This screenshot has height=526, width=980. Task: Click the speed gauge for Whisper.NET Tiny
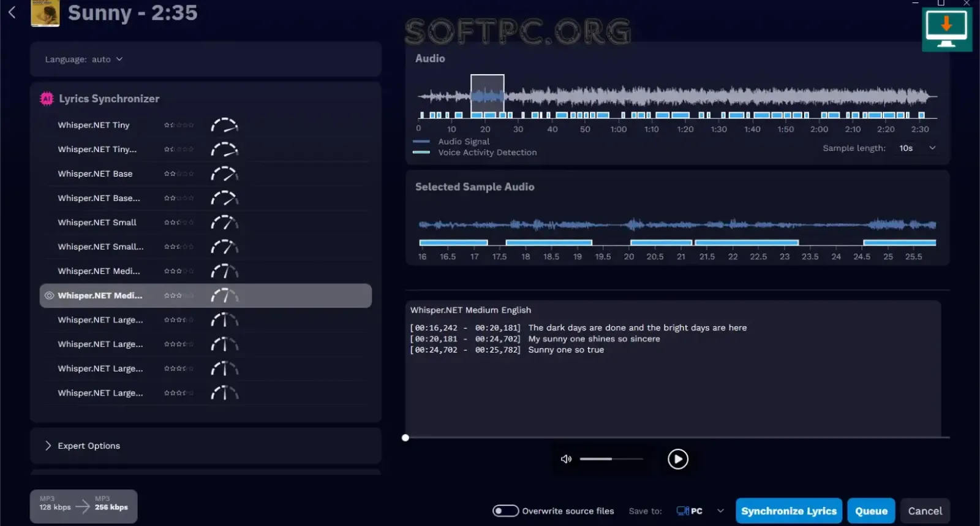225,125
